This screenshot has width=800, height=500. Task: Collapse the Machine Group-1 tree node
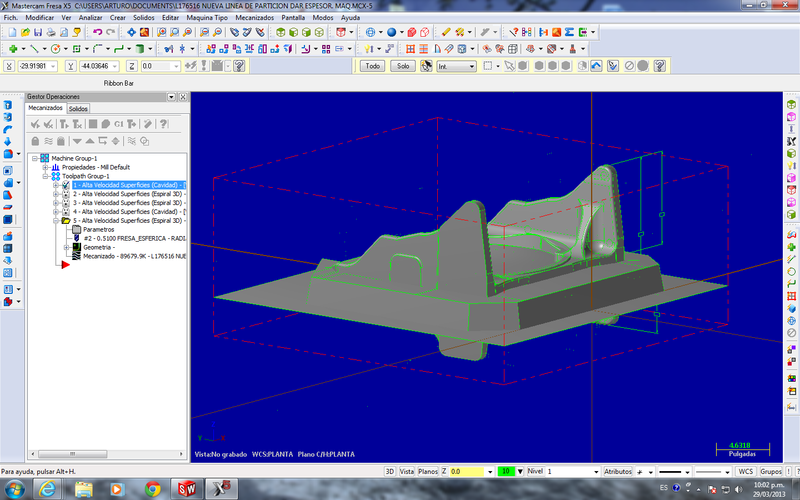coord(34,159)
